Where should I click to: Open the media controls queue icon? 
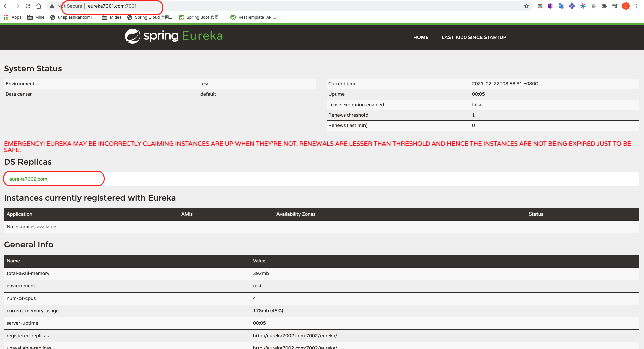[x=615, y=6]
